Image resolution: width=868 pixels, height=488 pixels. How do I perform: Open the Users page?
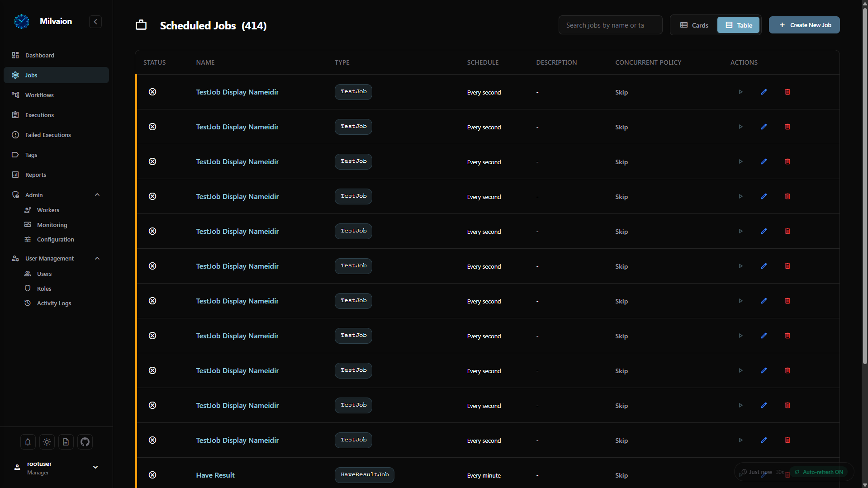[x=44, y=274]
